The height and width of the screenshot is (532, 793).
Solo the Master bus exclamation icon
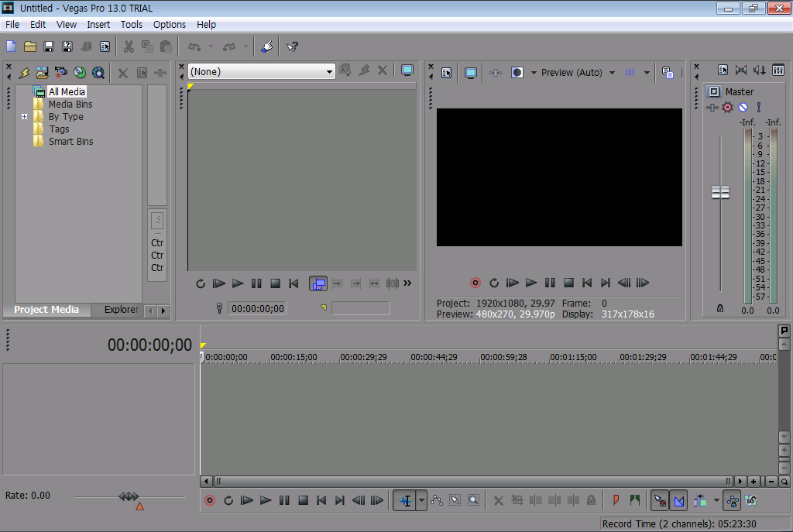pyautogui.click(x=759, y=107)
